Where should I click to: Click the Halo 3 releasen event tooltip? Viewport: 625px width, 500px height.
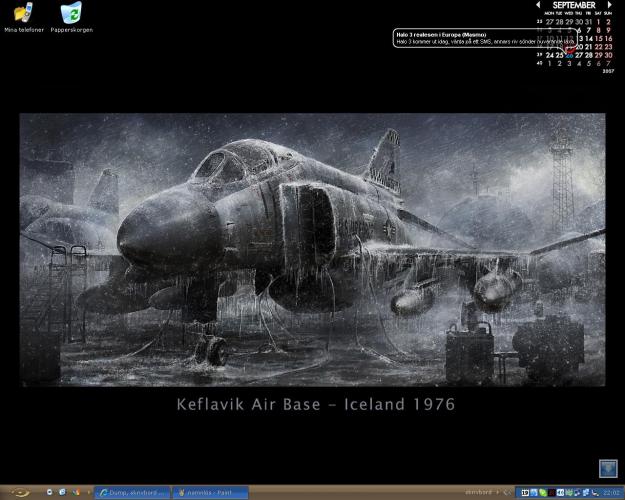[x=470, y=38]
